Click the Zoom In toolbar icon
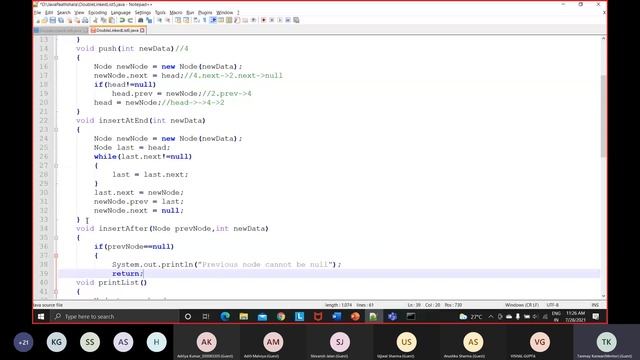 160,20
